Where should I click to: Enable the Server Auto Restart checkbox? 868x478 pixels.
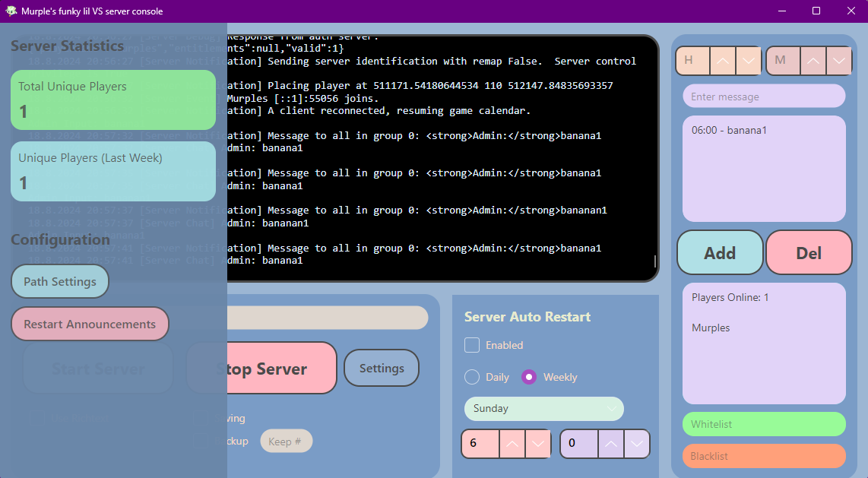(x=472, y=345)
